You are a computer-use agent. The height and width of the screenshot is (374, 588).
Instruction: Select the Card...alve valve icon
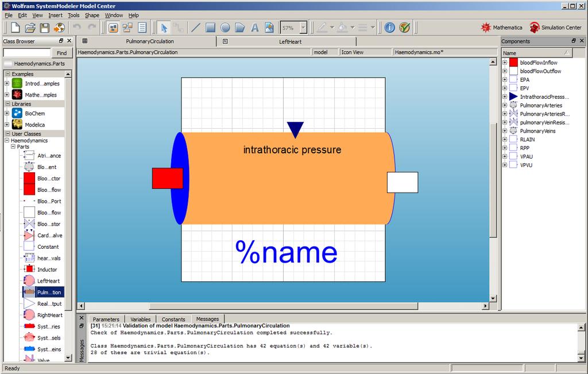pos(29,235)
